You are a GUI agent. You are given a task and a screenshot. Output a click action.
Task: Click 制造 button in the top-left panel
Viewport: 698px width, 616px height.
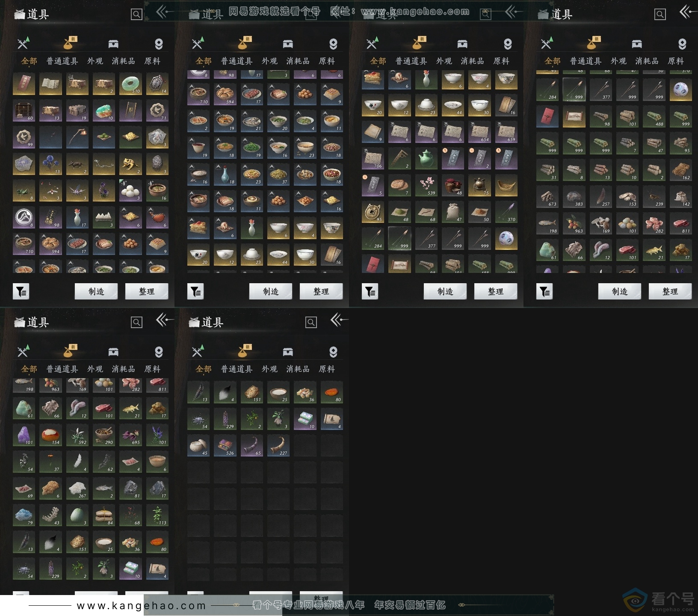(96, 291)
